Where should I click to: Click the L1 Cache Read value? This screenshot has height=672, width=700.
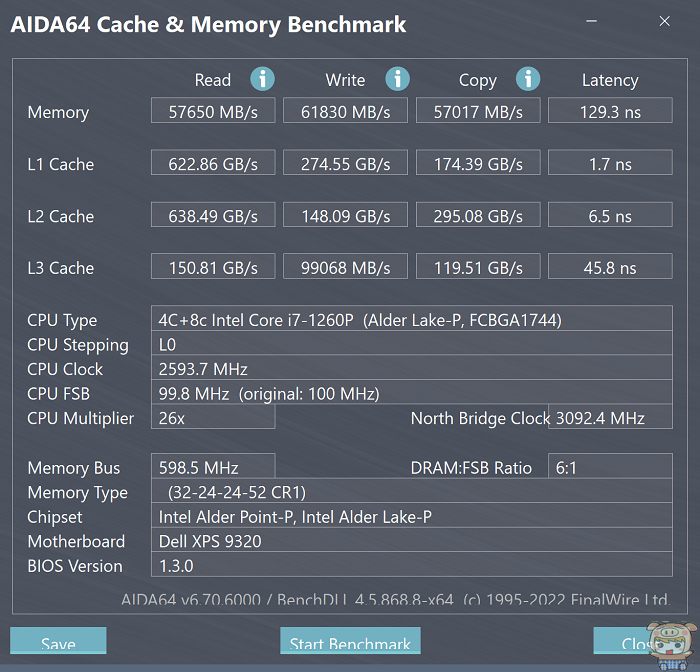[213, 163]
